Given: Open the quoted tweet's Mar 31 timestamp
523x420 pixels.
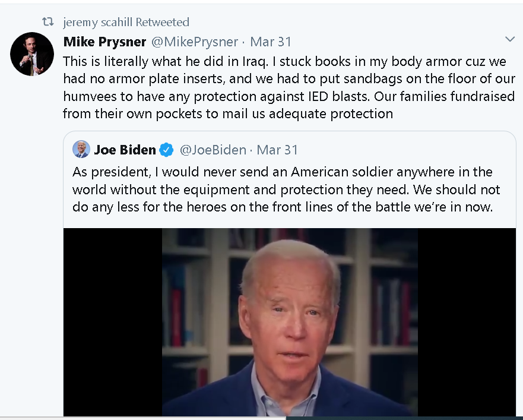Looking at the screenshot, I should point(277,150).
